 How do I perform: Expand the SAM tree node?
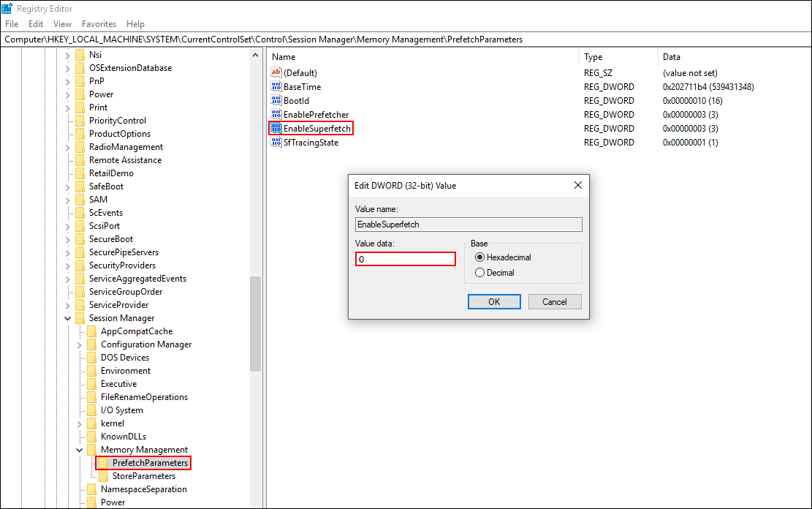(68, 200)
